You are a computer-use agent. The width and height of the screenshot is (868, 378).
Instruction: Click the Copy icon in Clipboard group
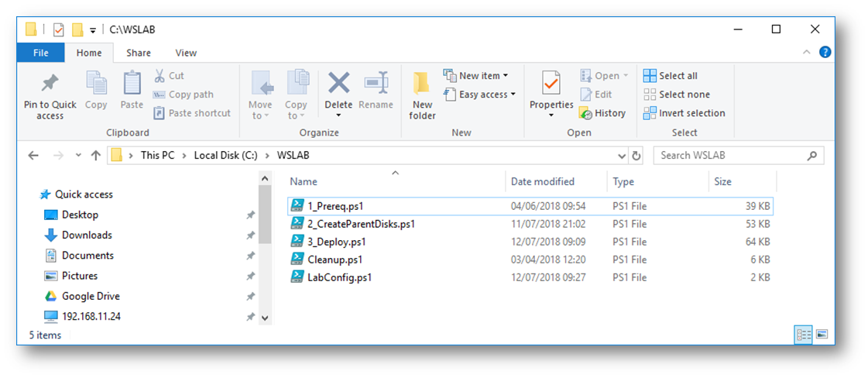[x=96, y=83]
